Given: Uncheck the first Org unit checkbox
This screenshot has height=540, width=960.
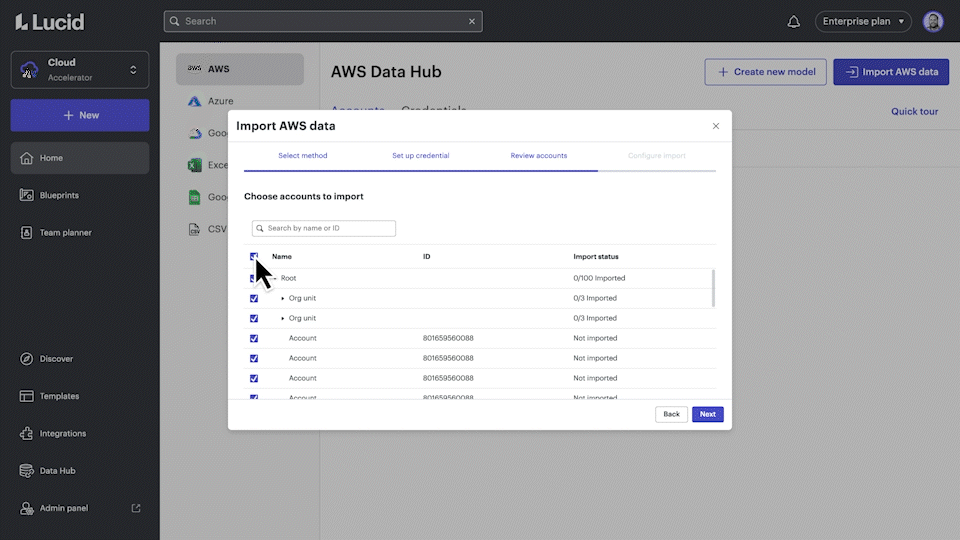Looking at the screenshot, I should point(254,298).
